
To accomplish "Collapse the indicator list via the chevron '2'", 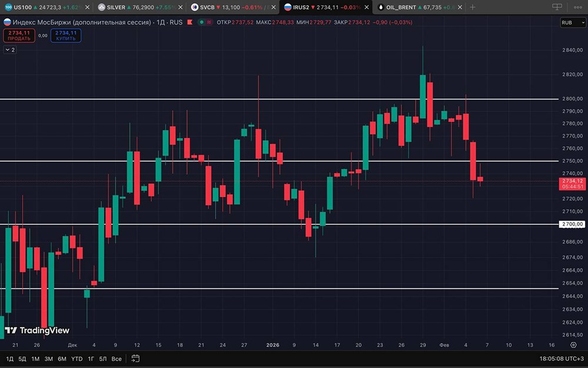I will pos(9,49).
